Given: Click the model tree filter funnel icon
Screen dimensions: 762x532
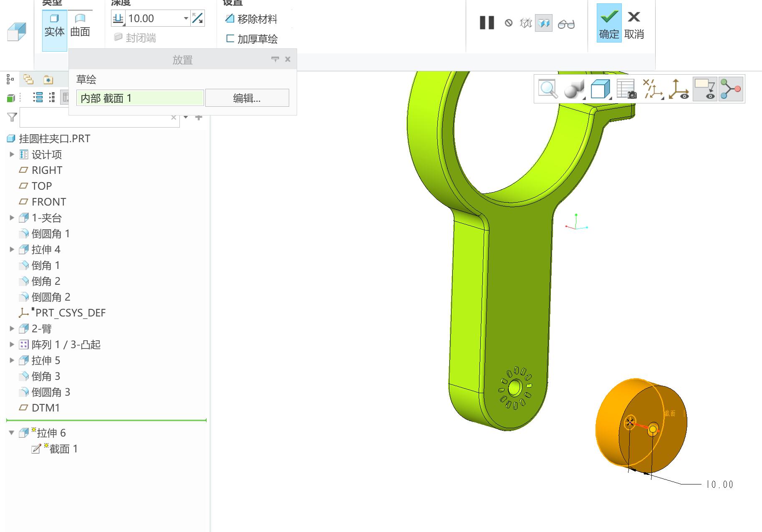Looking at the screenshot, I should 12,117.
